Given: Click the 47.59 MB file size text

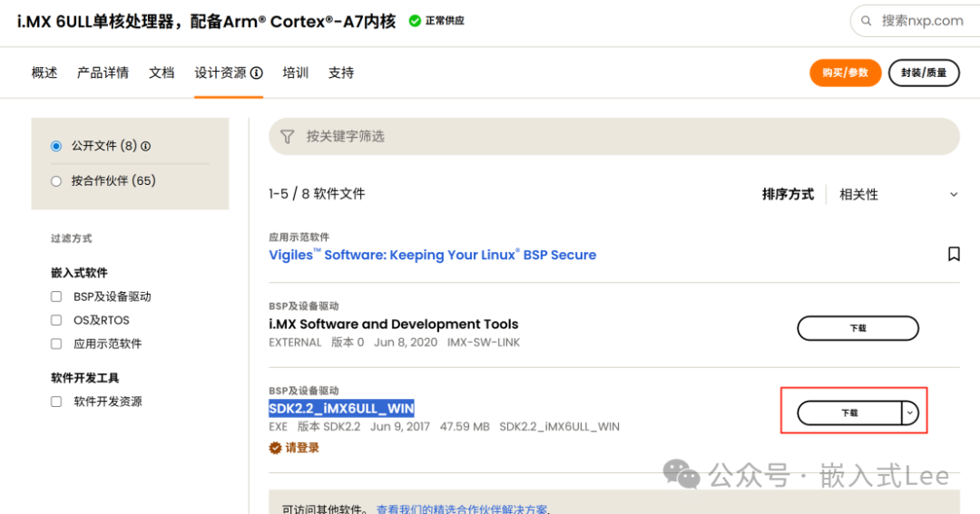Looking at the screenshot, I should point(465,427).
